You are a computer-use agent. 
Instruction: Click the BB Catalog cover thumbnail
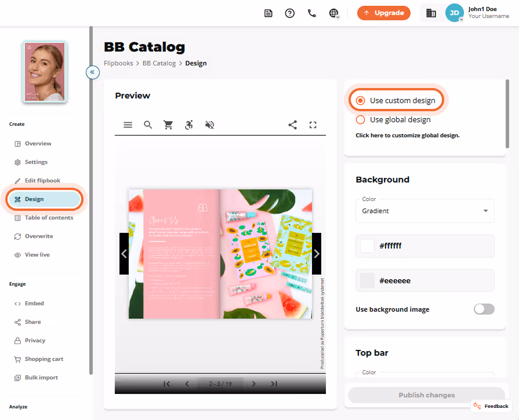tap(45, 71)
